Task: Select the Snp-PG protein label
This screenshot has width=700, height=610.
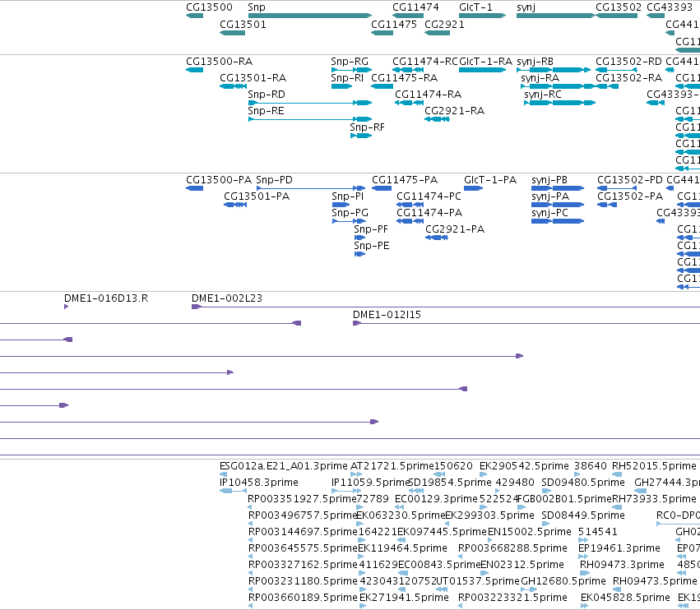Action: [x=350, y=213]
